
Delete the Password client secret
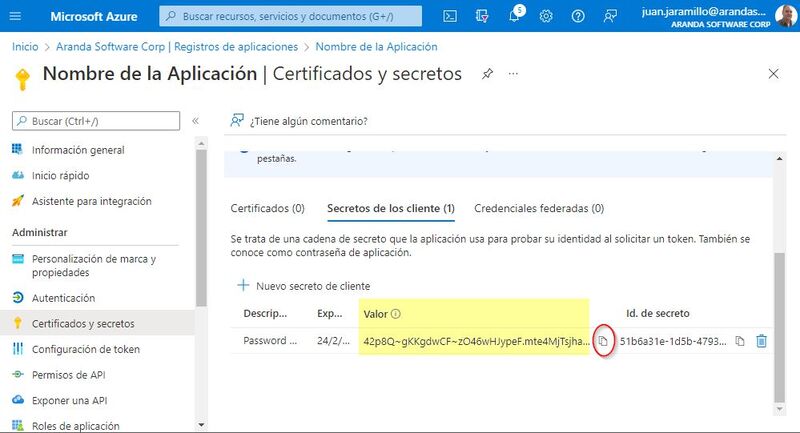coord(761,341)
